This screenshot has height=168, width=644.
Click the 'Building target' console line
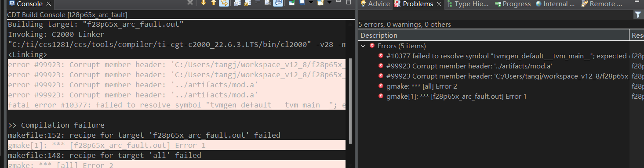[95, 25]
